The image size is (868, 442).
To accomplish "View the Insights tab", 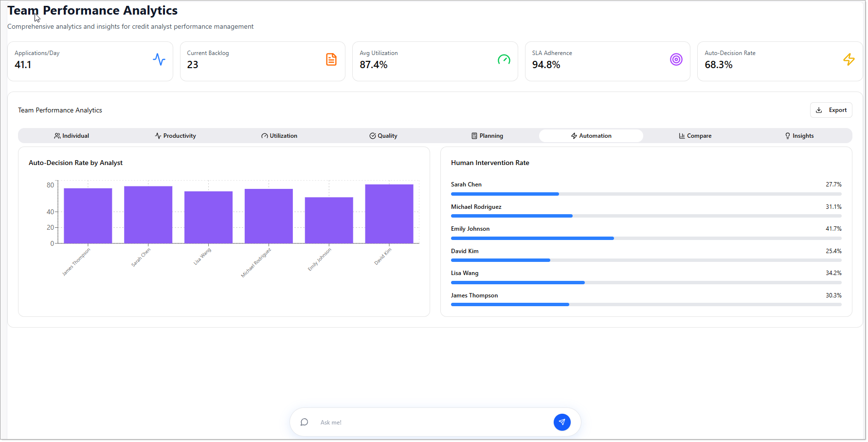I will tap(799, 136).
